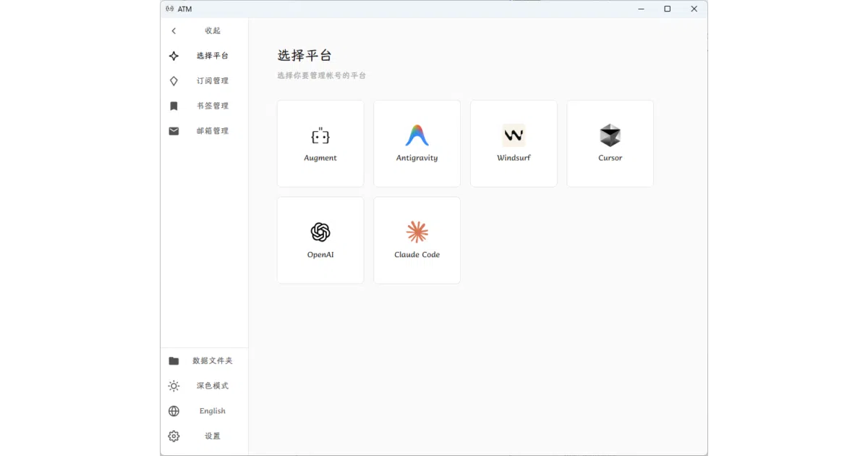Viewport: 868px width, 456px height.
Task: Click the Windsurf logo icon
Action: point(514,135)
